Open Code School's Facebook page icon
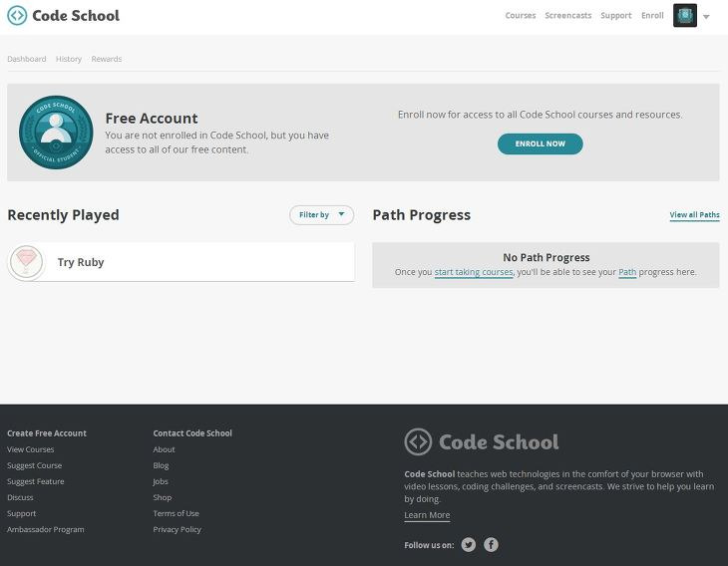The width and height of the screenshot is (728, 566). click(x=492, y=544)
